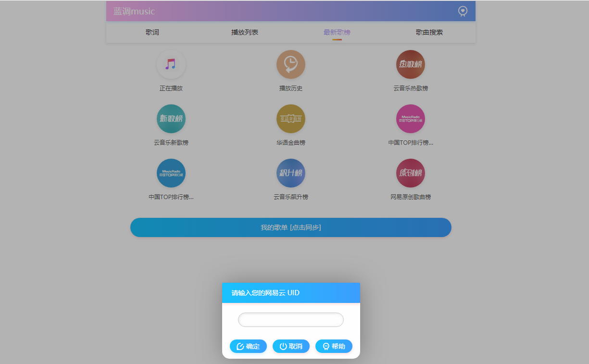
Task: Go to the 歌曲搜索 tab
Action: pyautogui.click(x=429, y=32)
